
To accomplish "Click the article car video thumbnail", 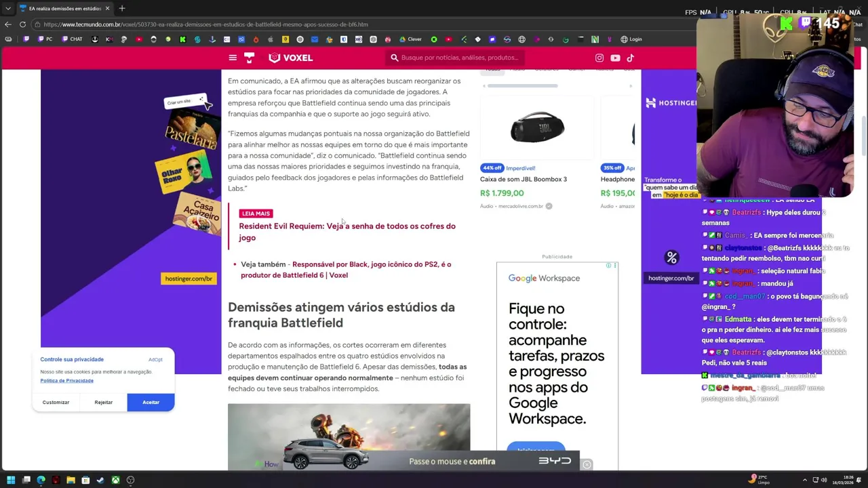I will click(349, 437).
